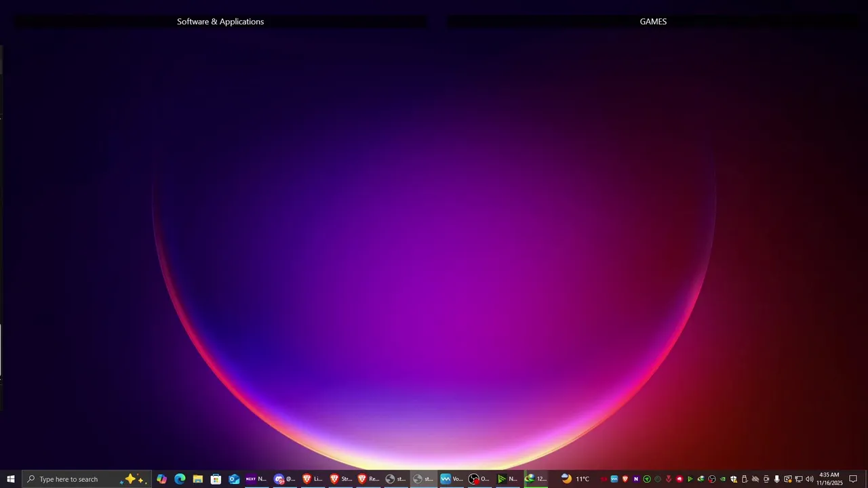868x488 pixels.
Task: Open the green Razer tray icon
Action: 647,479
